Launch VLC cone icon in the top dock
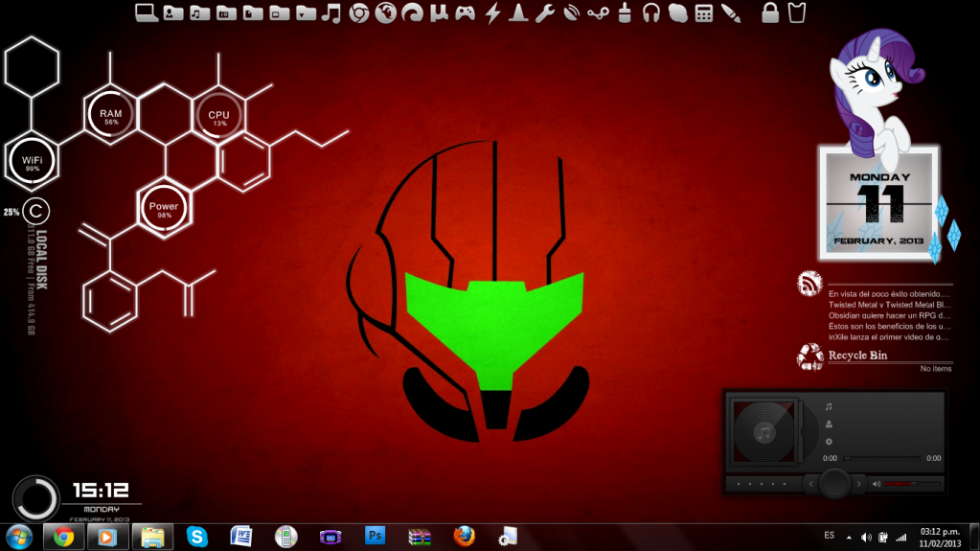Screen dimensions: 980x551 click(x=518, y=13)
